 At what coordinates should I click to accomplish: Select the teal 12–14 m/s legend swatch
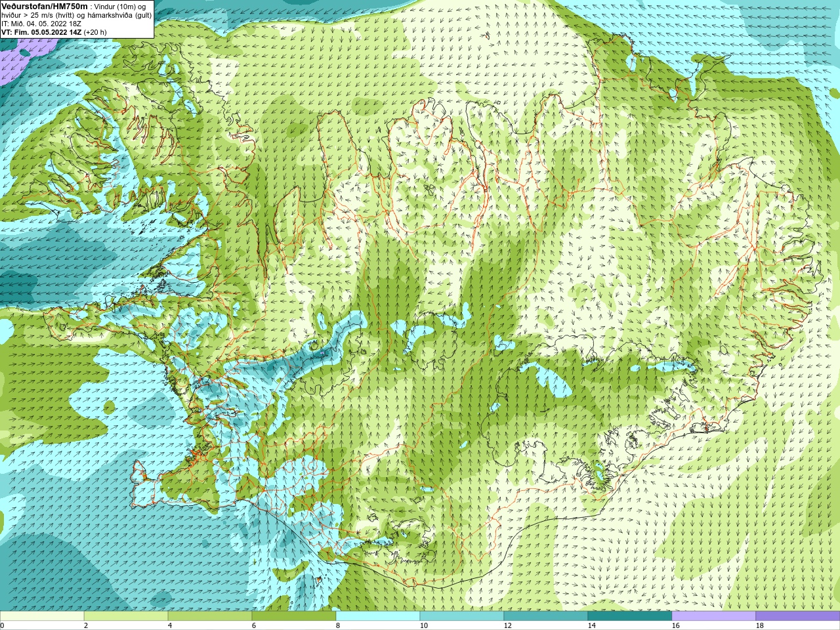click(x=546, y=616)
